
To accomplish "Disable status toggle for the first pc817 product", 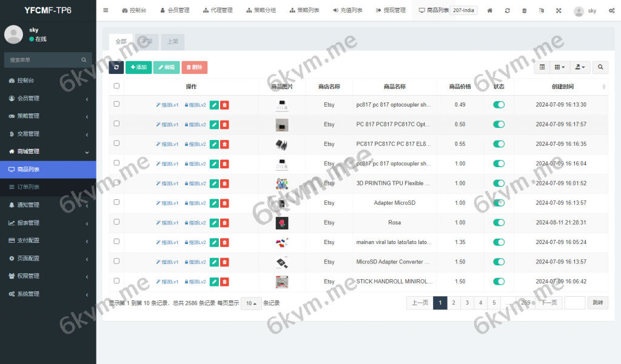I will tap(498, 104).
